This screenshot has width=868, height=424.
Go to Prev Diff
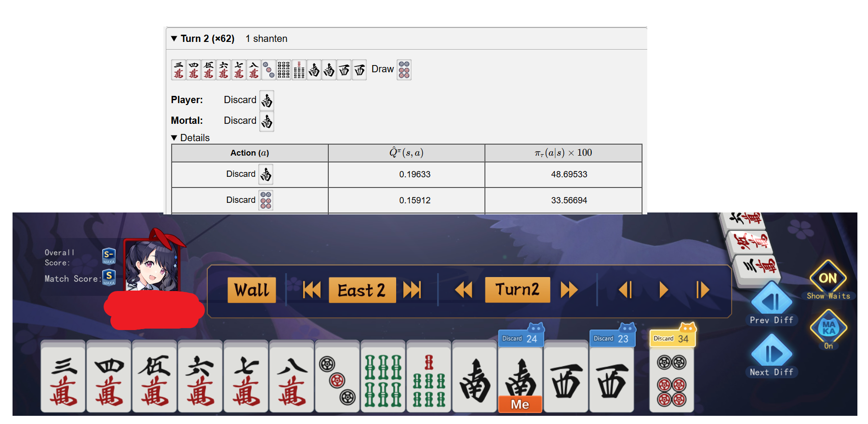coord(772,304)
